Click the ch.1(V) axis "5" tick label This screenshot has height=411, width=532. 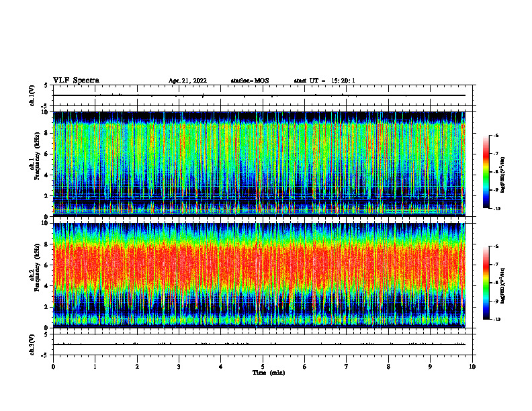pyautogui.click(x=46, y=85)
